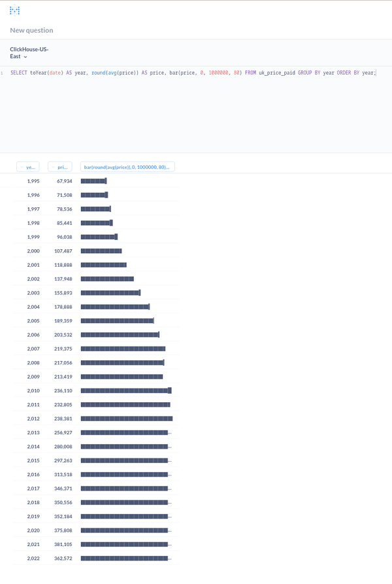Click the New question heading
This screenshot has height=584, width=392.
(x=30, y=30)
